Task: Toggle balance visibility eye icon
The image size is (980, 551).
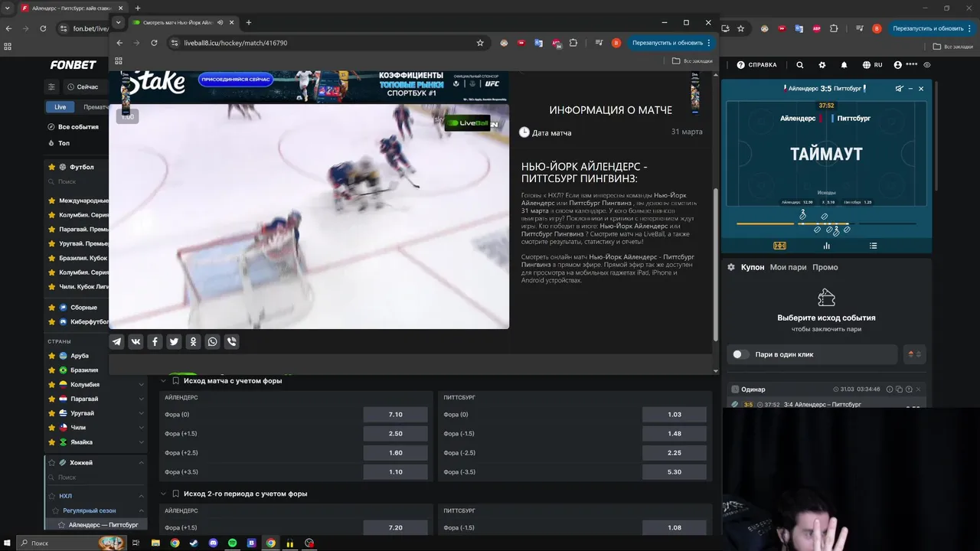Action: (x=927, y=65)
